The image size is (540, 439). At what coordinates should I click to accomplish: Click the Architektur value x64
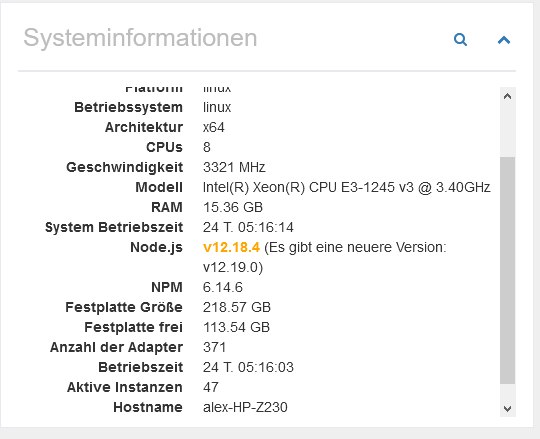[x=214, y=127]
